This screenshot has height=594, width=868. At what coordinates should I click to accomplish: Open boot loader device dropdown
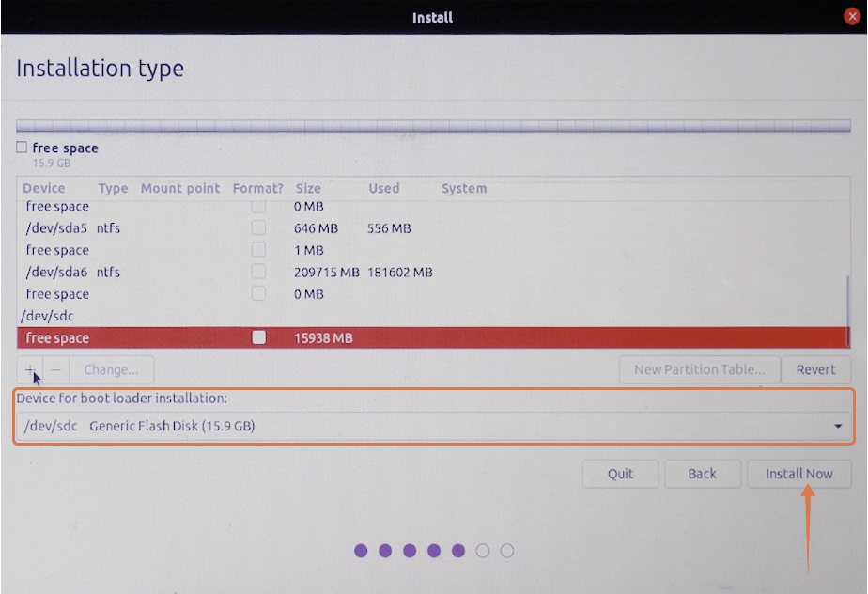pyautogui.click(x=433, y=426)
